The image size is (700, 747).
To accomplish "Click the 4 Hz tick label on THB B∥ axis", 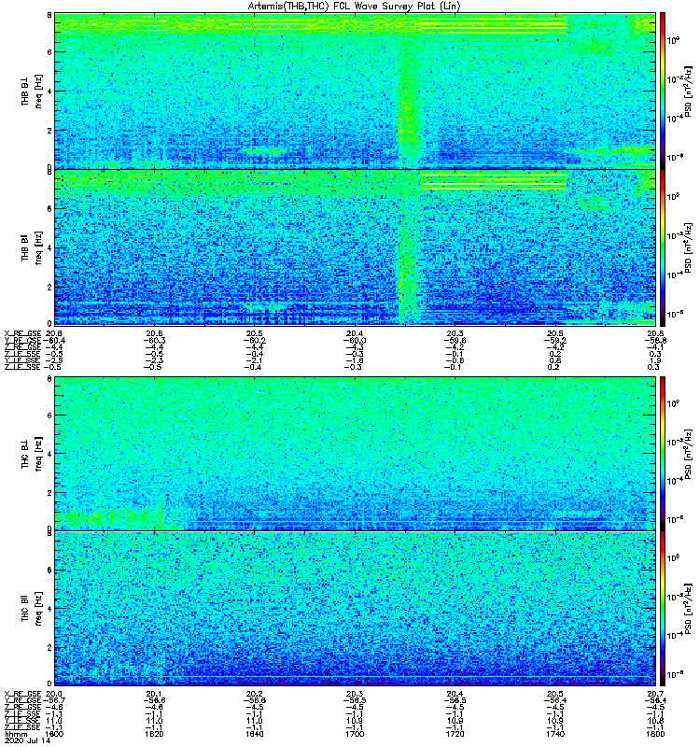I will tap(49, 247).
